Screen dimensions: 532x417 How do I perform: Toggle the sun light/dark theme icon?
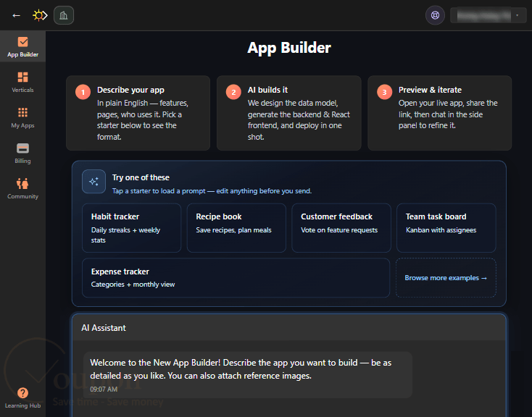click(40, 16)
